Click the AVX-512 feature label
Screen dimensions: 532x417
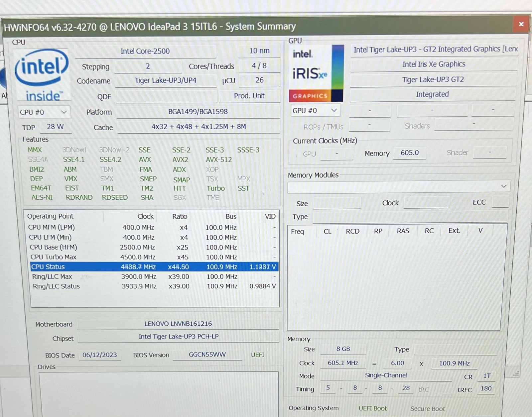[219, 160]
